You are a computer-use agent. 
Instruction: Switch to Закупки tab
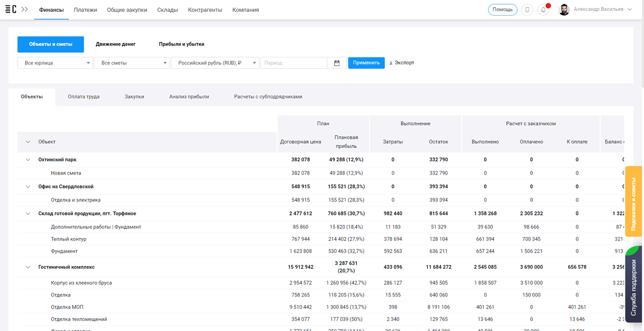pyautogui.click(x=134, y=97)
